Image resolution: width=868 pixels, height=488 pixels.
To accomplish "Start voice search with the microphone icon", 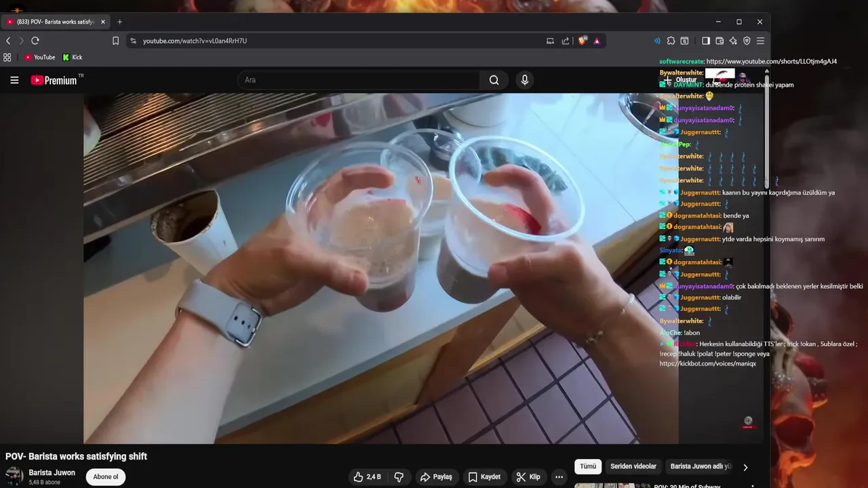I will 524,80.
